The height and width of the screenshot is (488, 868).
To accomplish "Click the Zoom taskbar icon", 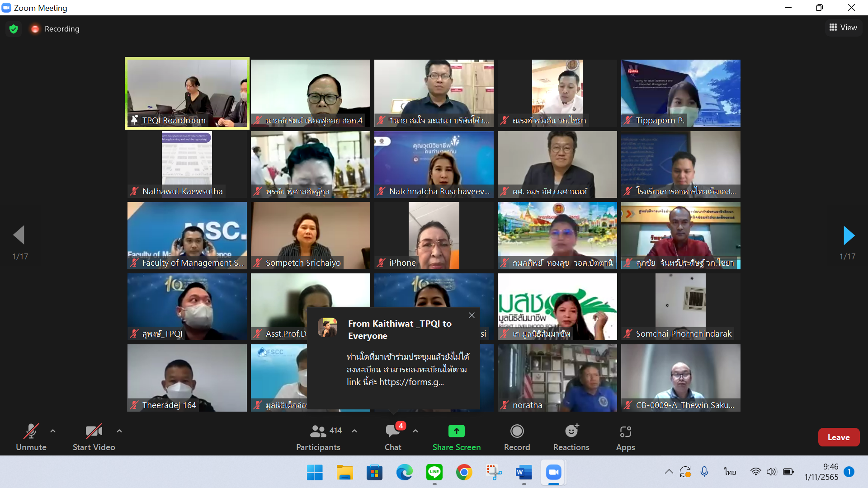I will (x=553, y=472).
